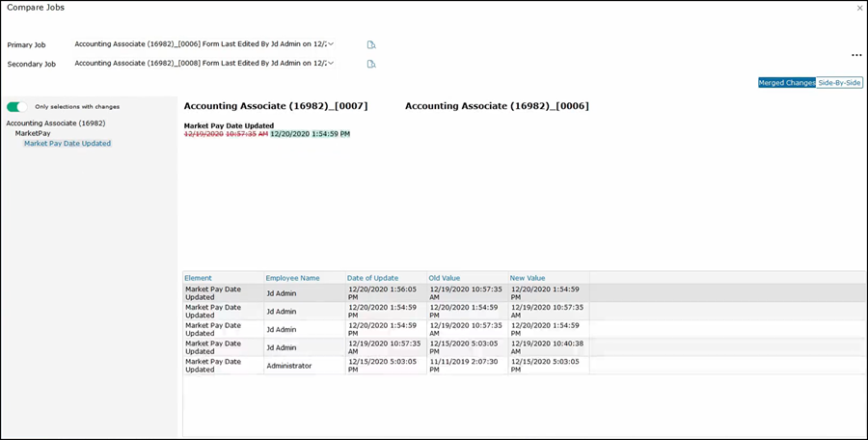Click the Accounting Associate (16982)_[0007] heading
This screenshot has height=440, width=868.
[x=276, y=106]
